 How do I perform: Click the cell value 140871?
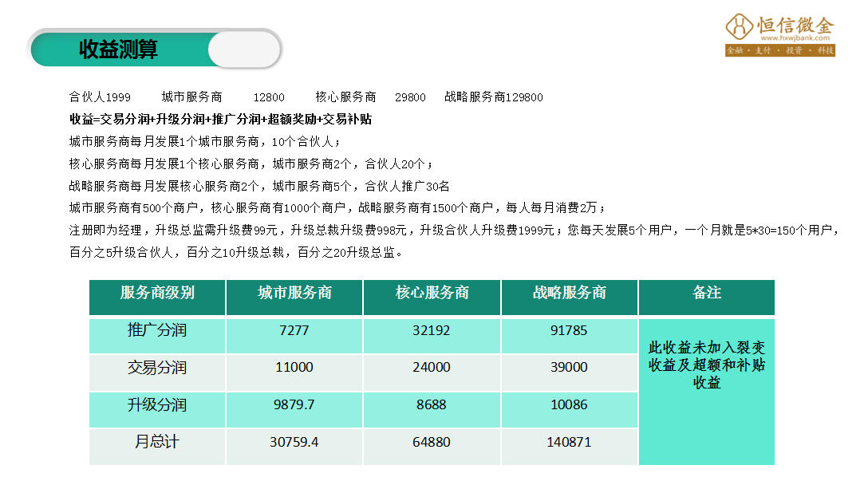coord(569,442)
